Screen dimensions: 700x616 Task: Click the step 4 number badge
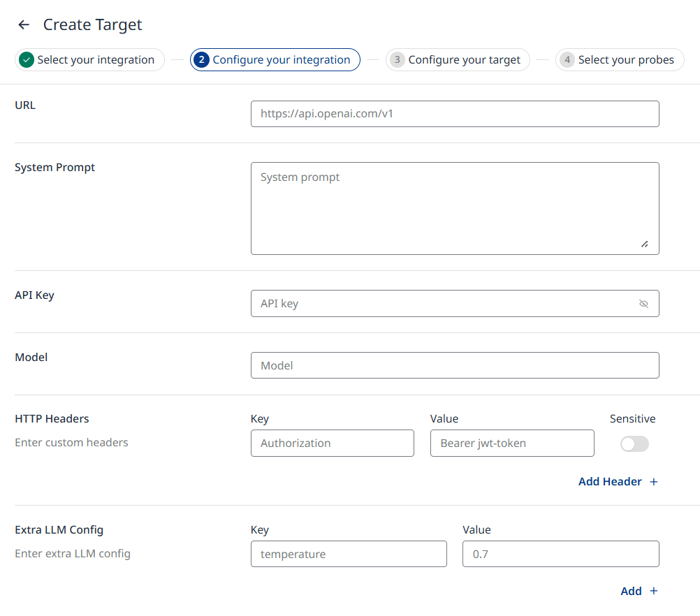(567, 60)
